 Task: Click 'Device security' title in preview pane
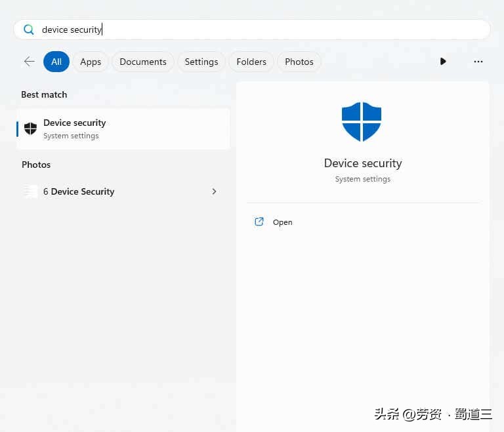363,163
